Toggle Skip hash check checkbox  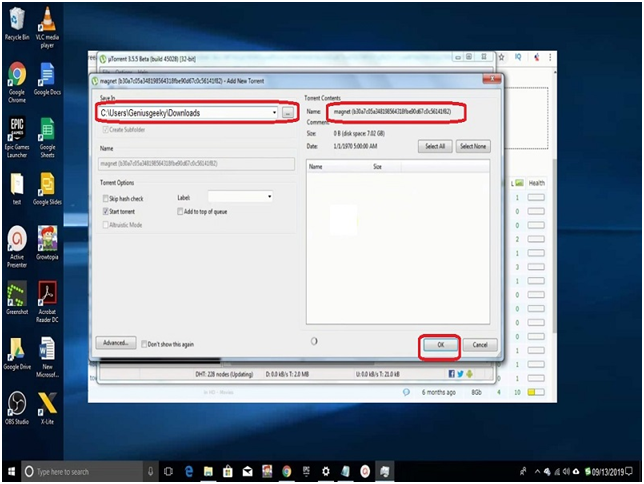pos(106,198)
